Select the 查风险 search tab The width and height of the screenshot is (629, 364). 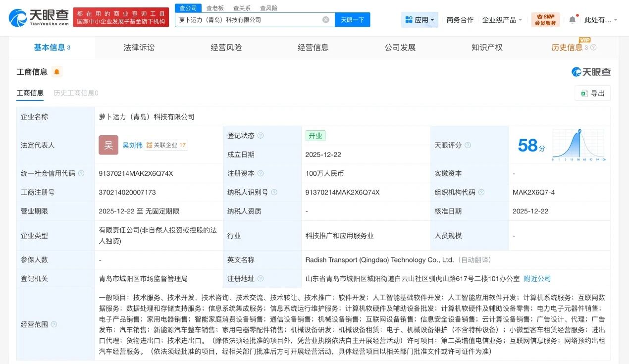point(268,8)
